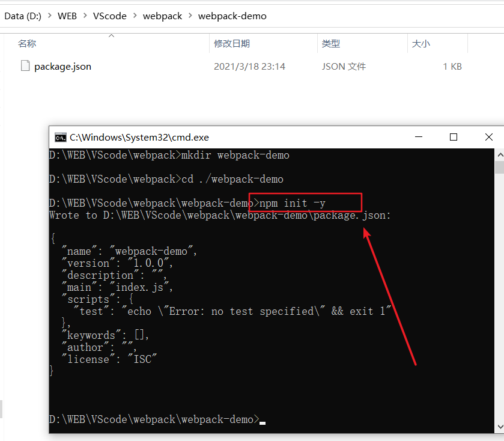The image size is (504, 441).
Task: Click the "scripts" line in output
Action: coord(97,299)
